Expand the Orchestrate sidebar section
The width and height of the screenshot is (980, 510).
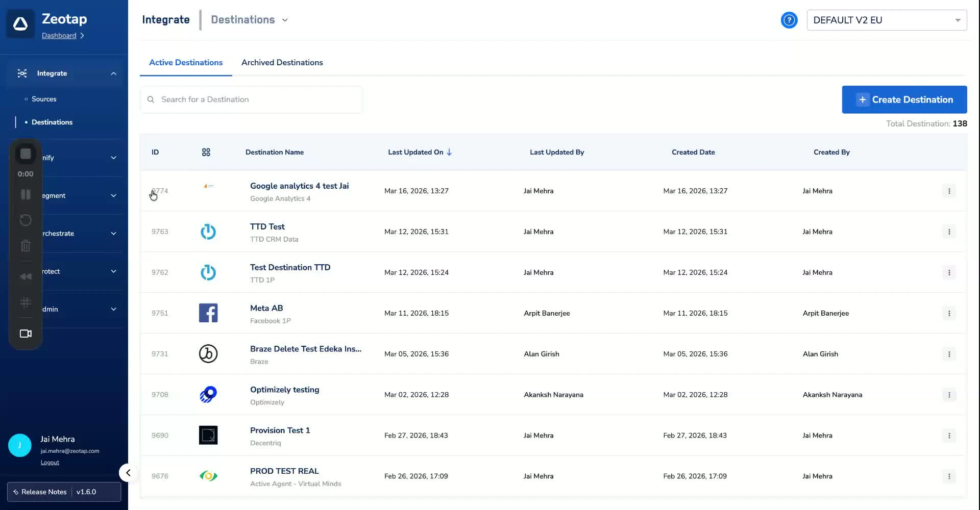click(113, 234)
